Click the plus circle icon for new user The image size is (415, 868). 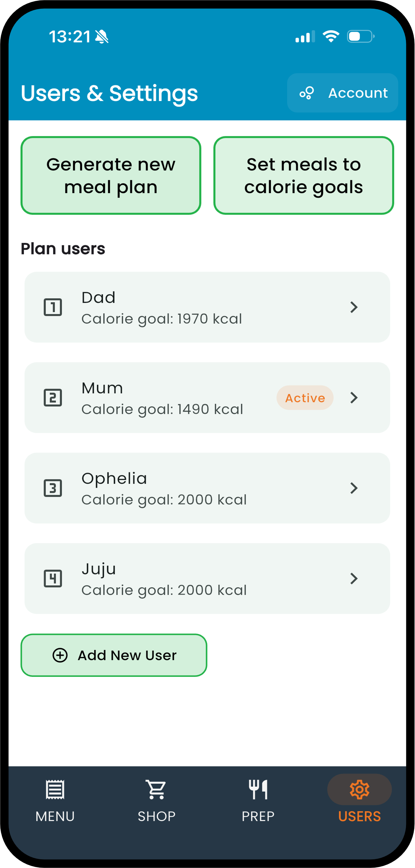pyautogui.click(x=60, y=656)
